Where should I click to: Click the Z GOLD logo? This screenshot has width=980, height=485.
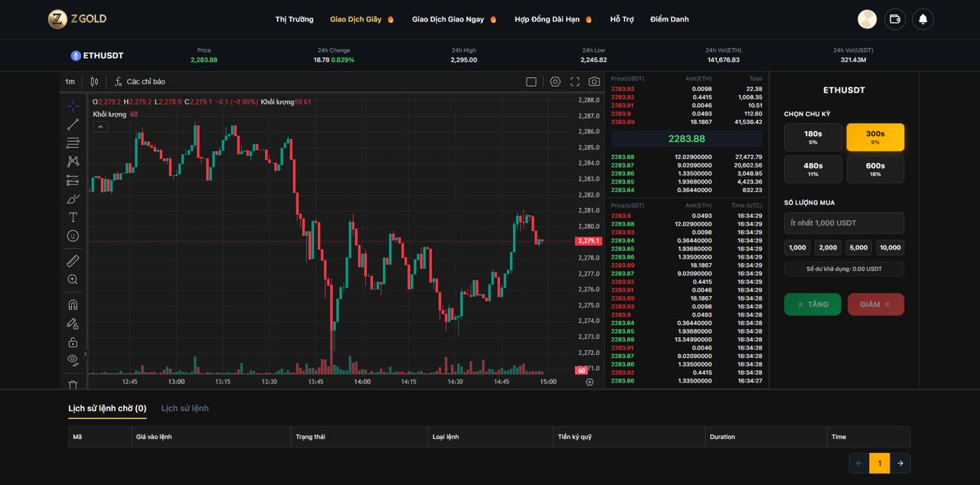pyautogui.click(x=77, y=19)
